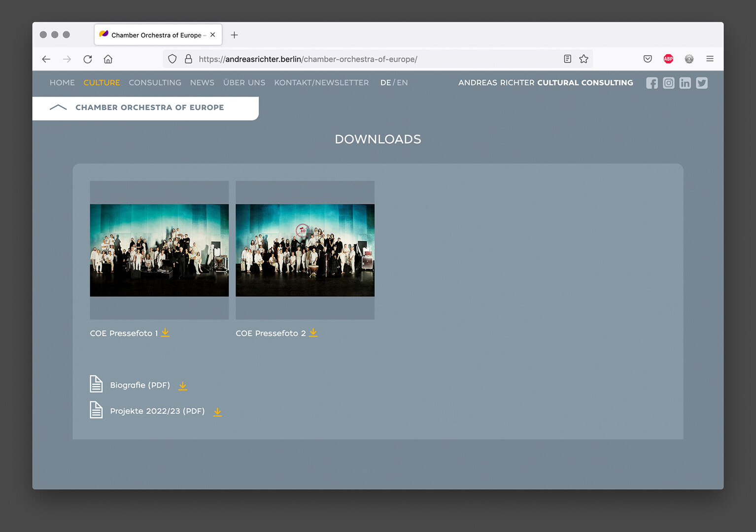Open the Firefox hamburger application menu
The image size is (756, 532).
click(710, 59)
